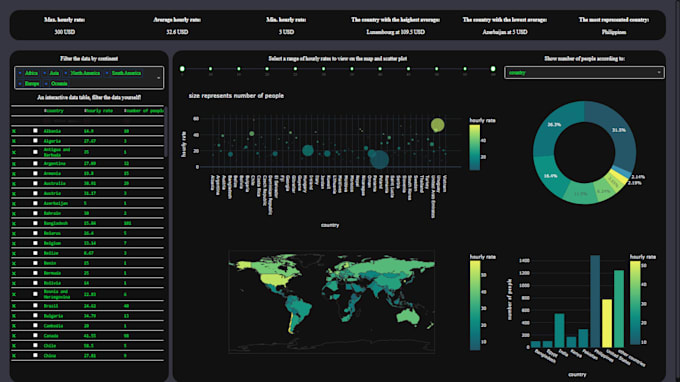
Task: Delete the Antigua and Barbuda row x icon
Action: 14,152
